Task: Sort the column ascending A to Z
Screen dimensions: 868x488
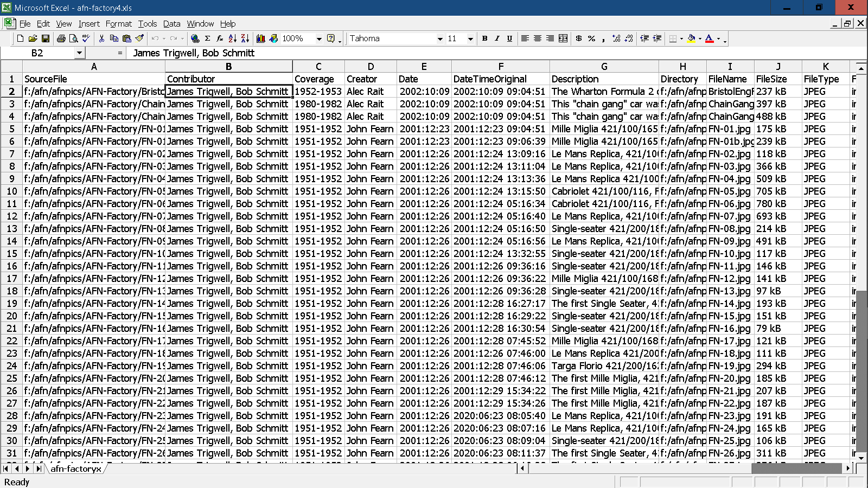Action: tap(232, 38)
